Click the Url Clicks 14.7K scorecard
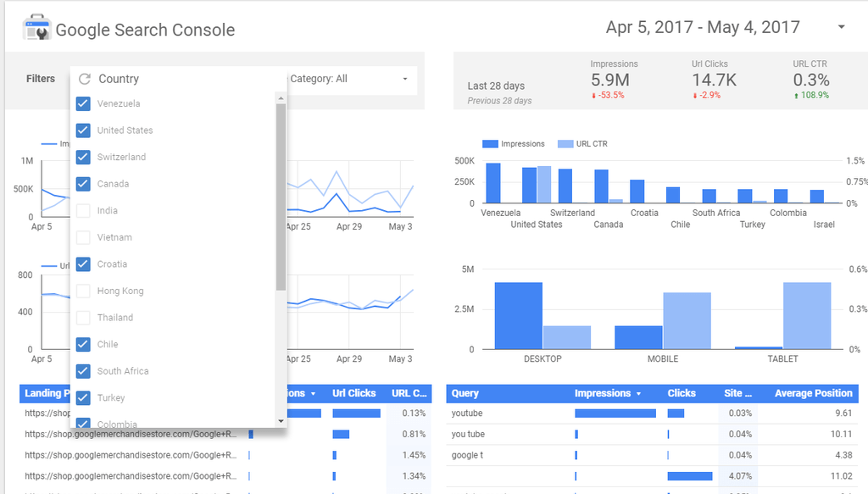Screen dimensions: 868x494 (x=714, y=80)
